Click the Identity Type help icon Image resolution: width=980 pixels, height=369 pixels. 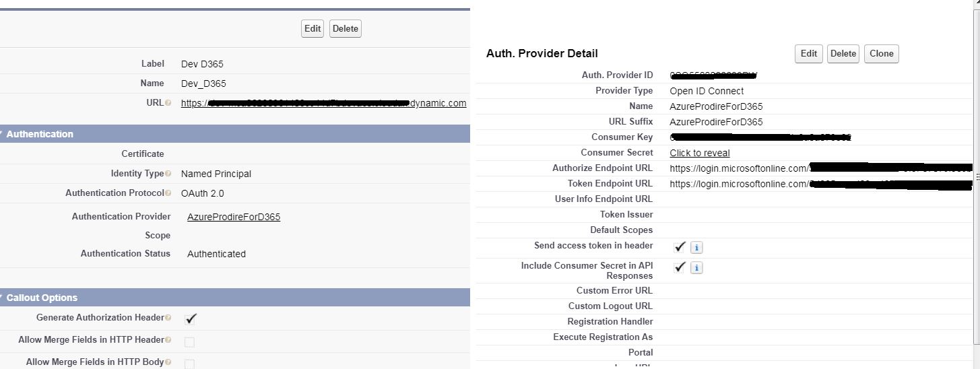coord(168,174)
